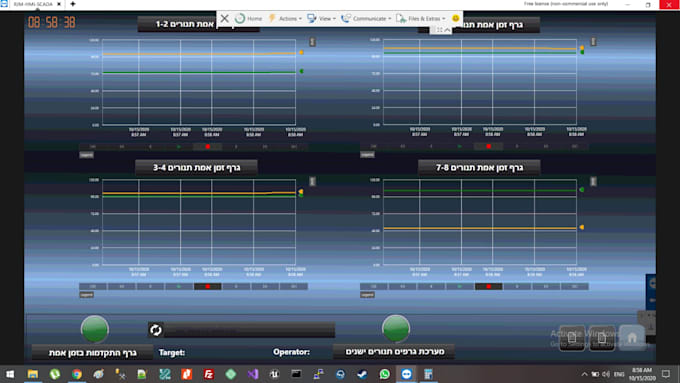Image resolution: width=680 pixels, height=383 pixels.
Task: Open the command prompt window icon in taskbar
Action: (296, 374)
